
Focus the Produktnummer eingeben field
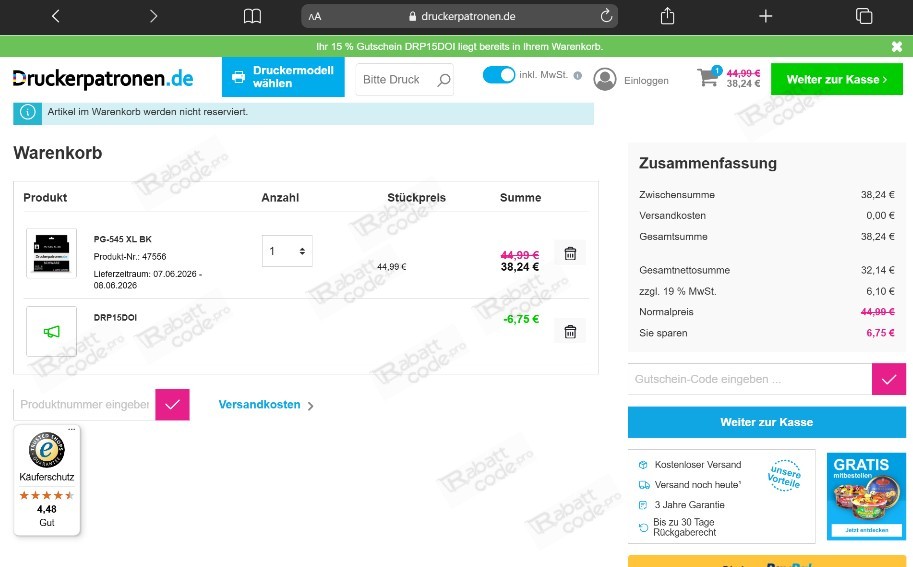point(84,405)
